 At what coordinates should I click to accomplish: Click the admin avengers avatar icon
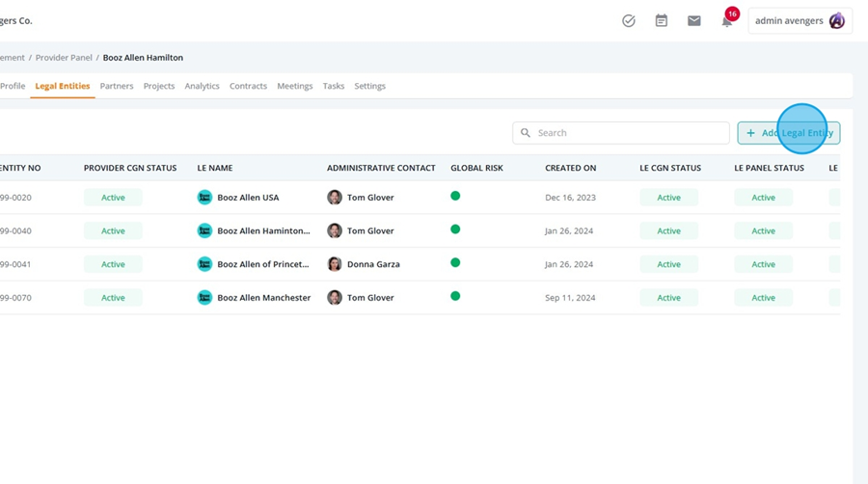pyautogui.click(x=836, y=21)
